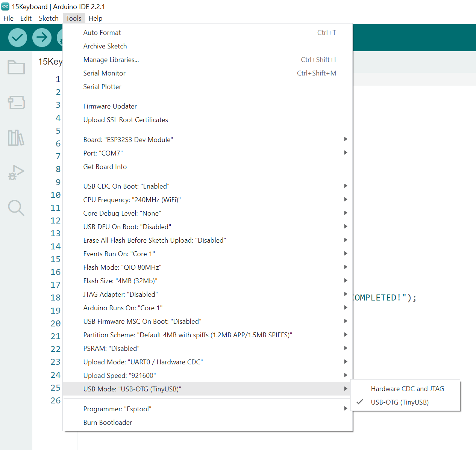Open the Sketch menu
Image resolution: width=476 pixels, height=450 pixels.
(49, 18)
